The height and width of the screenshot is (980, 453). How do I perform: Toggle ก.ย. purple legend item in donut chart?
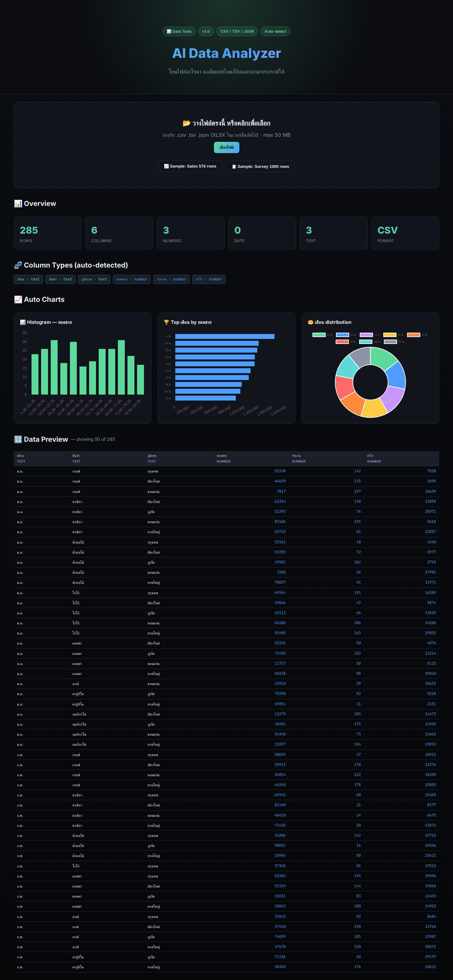(370, 335)
